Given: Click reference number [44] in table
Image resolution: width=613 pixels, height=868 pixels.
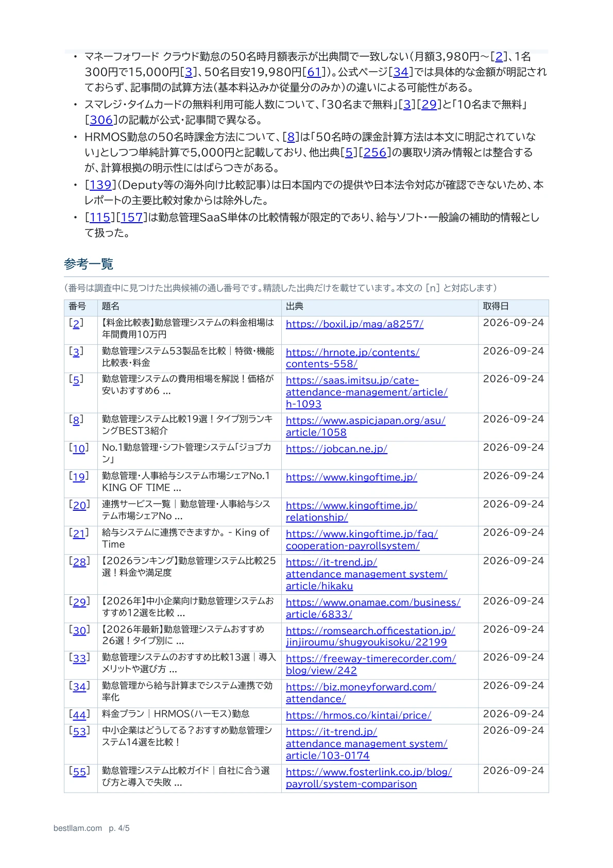Looking at the screenshot, I should [x=79, y=715].
